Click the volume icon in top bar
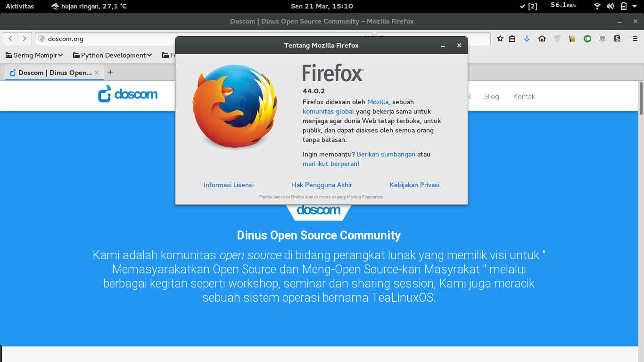This screenshot has width=644, height=362. [x=610, y=6]
